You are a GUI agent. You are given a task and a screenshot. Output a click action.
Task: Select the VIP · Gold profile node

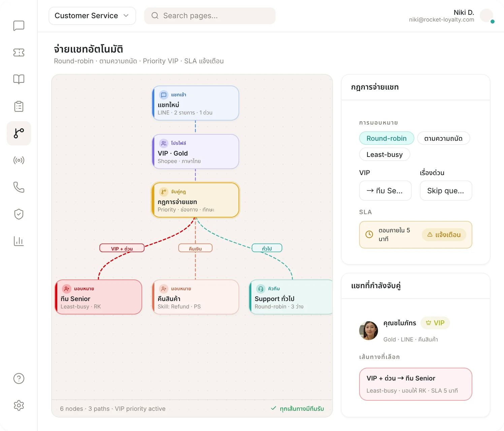(x=195, y=152)
